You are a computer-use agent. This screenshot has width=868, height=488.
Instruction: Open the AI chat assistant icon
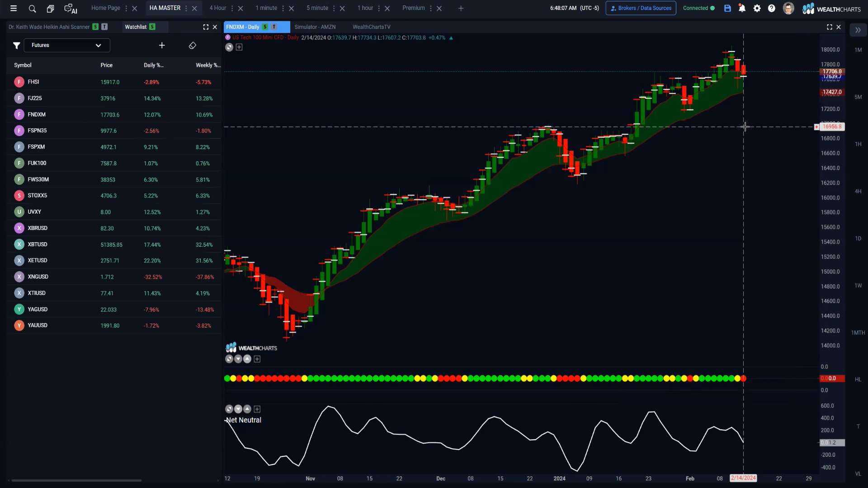point(71,9)
